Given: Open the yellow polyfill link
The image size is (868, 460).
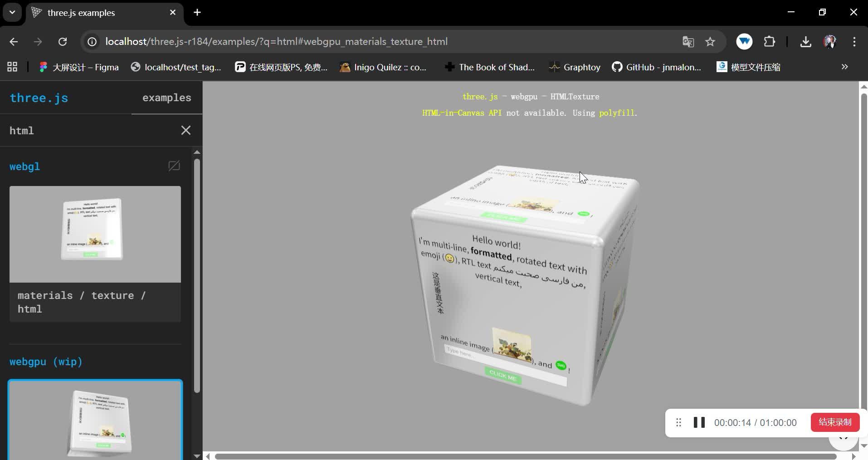Looking at the screenshot, I should (617, 113).
